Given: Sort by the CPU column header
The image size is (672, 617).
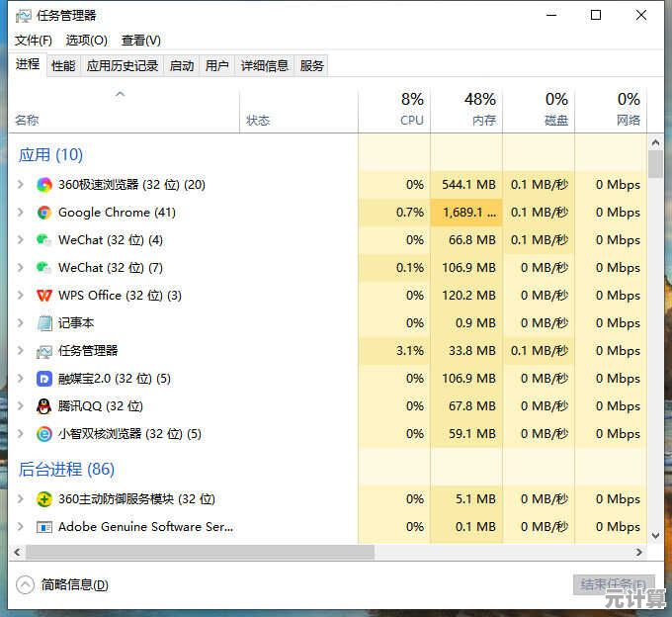Looking at the screenshot, I should 394,111.
